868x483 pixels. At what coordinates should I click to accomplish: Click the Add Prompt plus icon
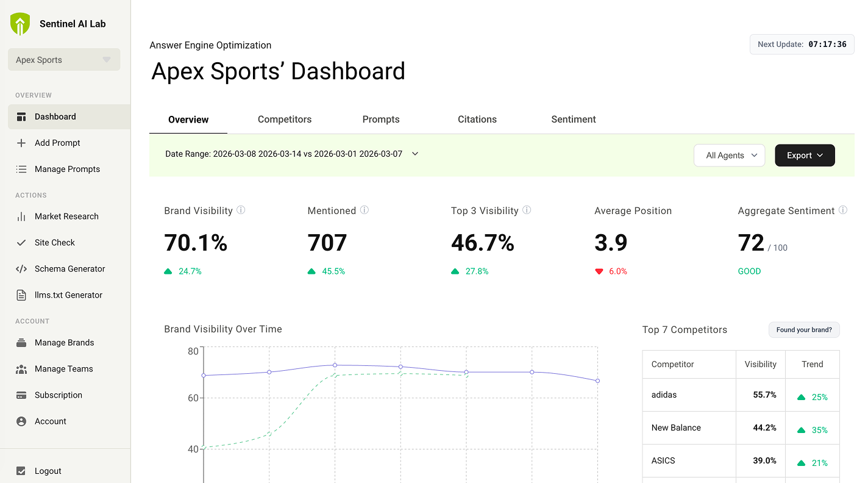tap(21, 143)
